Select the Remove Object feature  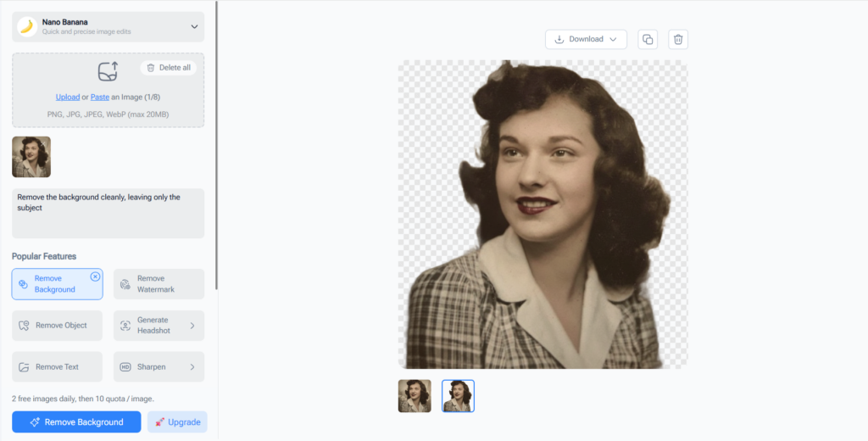57,326
